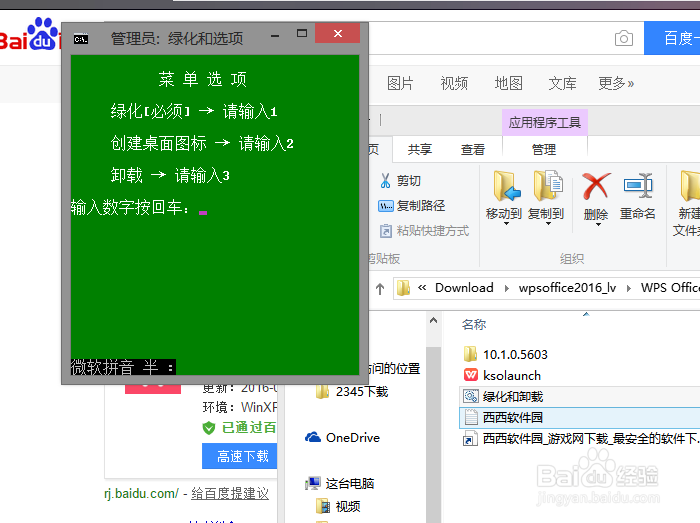Click the 2345下载 label in the navigation tree
Screen dimensions: 700x523
point(362,392)
